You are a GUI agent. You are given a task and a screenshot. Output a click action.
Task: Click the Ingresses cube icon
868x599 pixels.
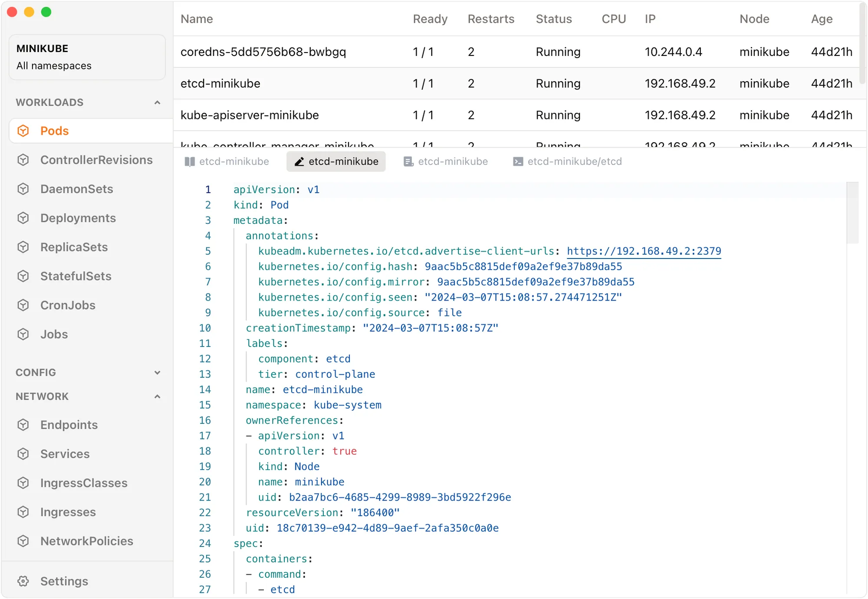pos(23,512)
